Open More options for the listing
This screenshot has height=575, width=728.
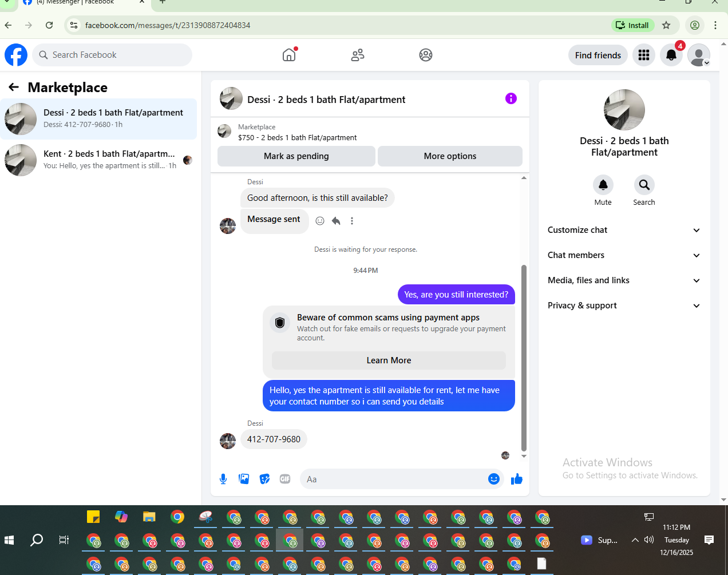[x=450, y=156]
